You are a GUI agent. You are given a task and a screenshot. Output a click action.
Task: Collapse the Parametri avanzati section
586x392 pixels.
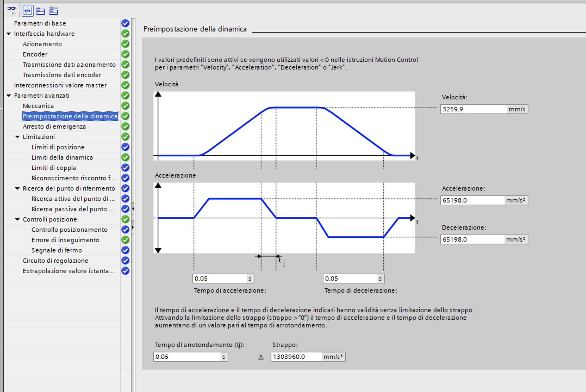coord(9,96)
